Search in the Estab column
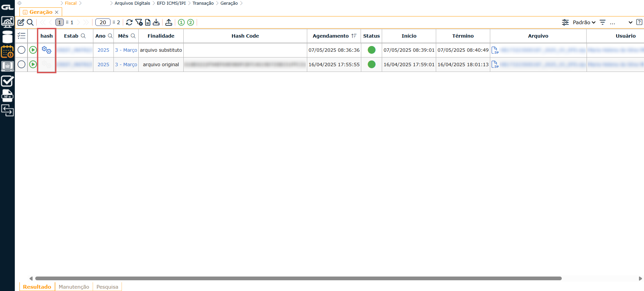 click(x=83, y=36)
